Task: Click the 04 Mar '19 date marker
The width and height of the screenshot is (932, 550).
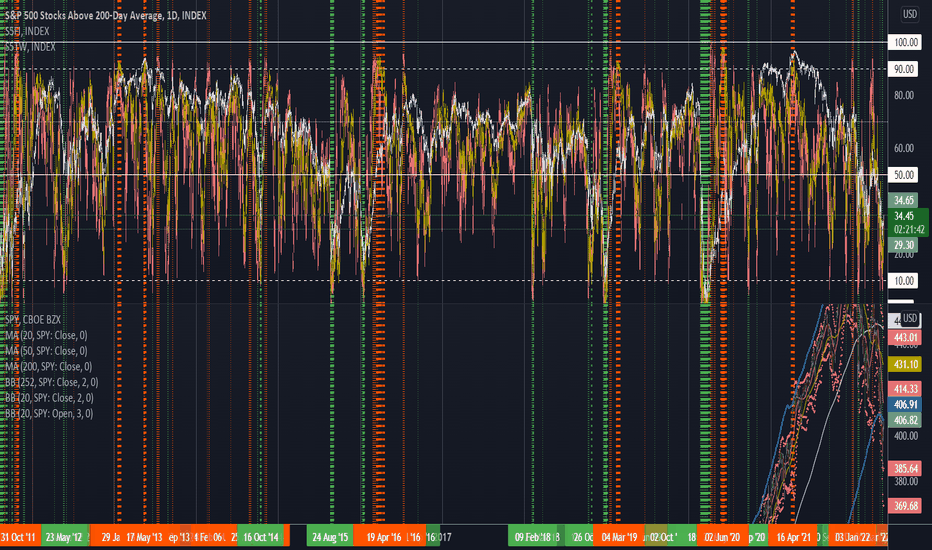Action: coord(619,538)
